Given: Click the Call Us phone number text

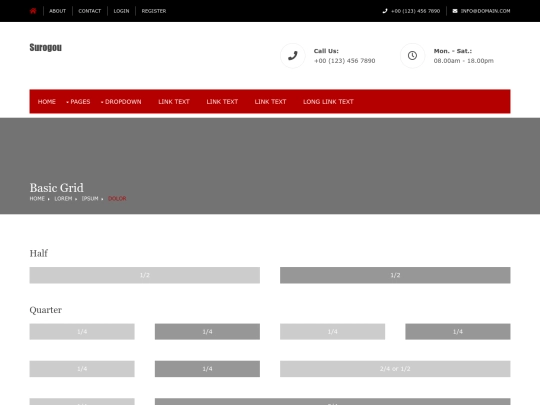Looking at the screenshot, I should (x=344, y=61).
